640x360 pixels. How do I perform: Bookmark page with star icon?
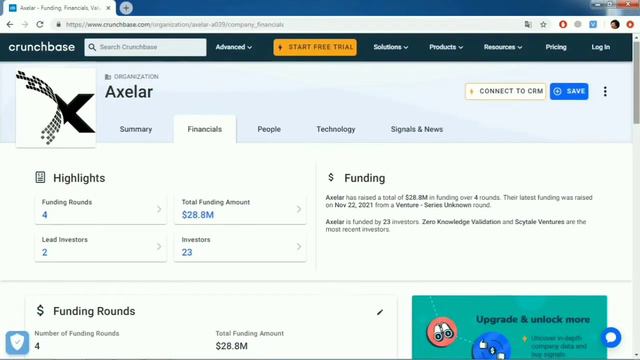(543, 24)
